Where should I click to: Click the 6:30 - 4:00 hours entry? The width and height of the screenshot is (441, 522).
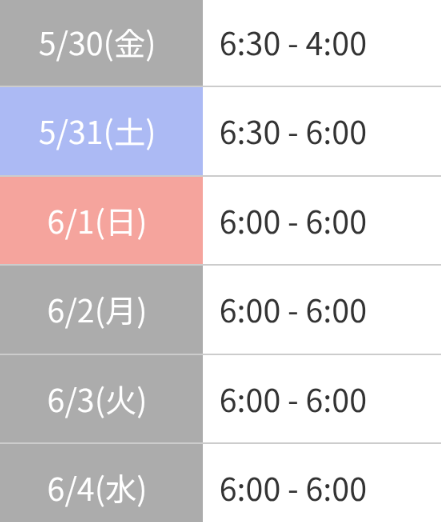click(293, 44)
